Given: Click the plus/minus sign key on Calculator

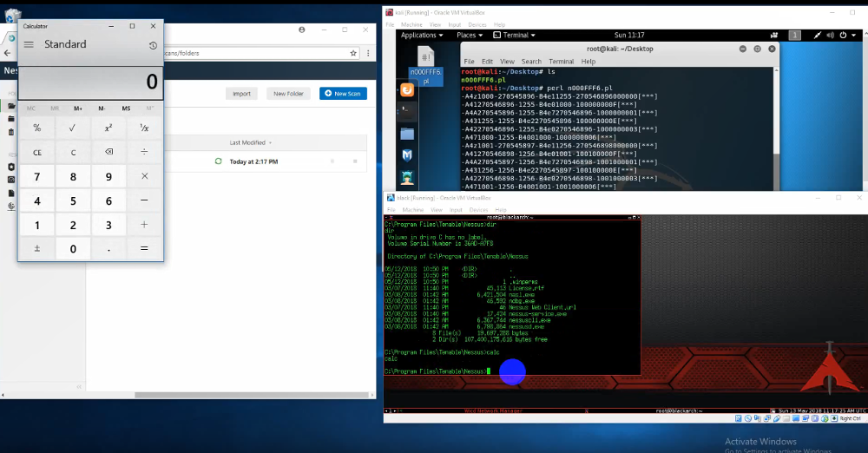Looking at the screenshot, I should point(37,249).
